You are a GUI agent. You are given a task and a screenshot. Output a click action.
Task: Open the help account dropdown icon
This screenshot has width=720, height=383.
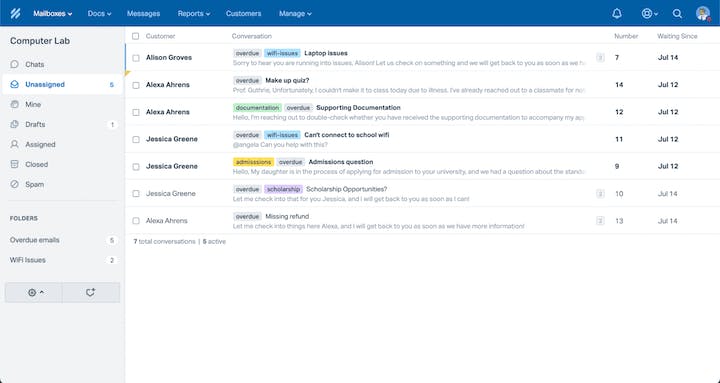(649, 14)
